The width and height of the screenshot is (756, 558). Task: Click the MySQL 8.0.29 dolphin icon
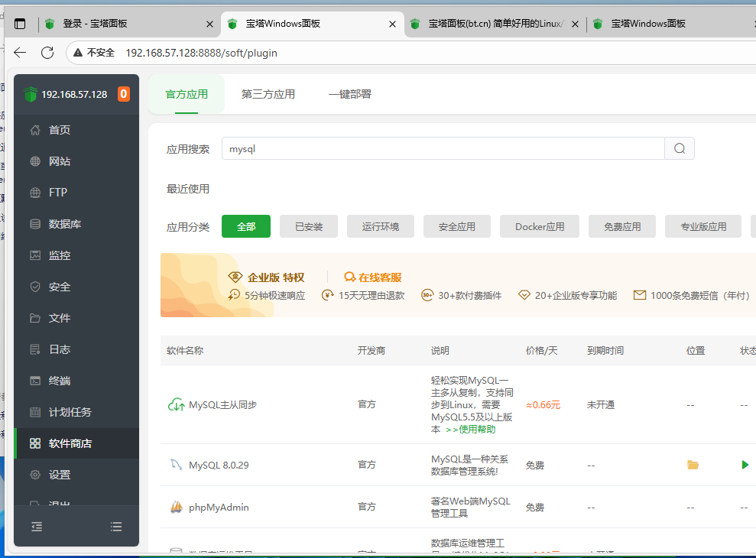[x=176, y=465]
